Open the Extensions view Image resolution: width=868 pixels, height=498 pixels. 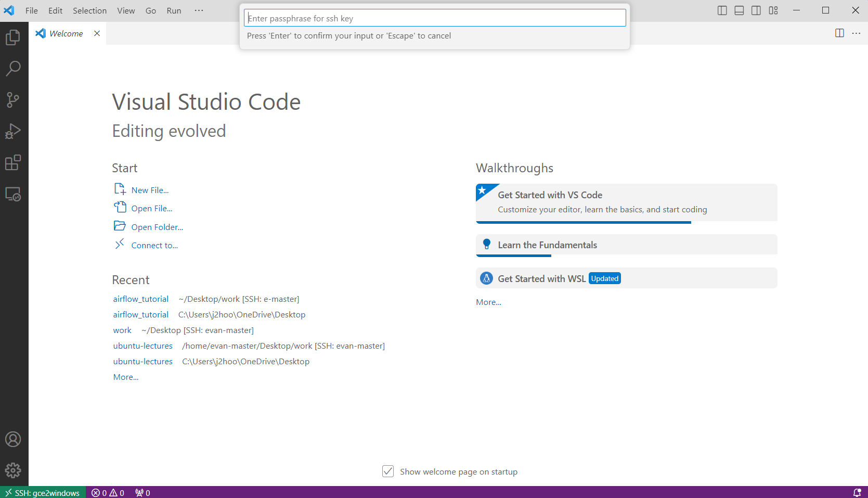[13, 163]
